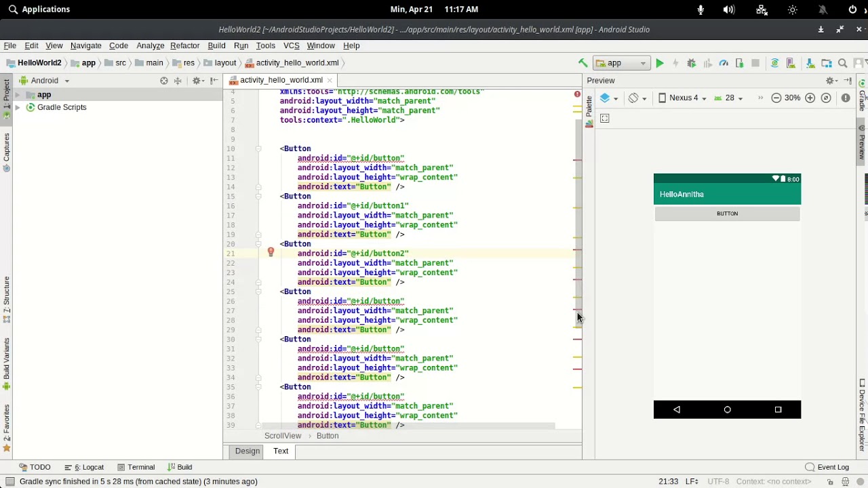Screen dimensions: 868x488
Task: Toggle the 1: Project side tab
Action: [x=6, y=99]
